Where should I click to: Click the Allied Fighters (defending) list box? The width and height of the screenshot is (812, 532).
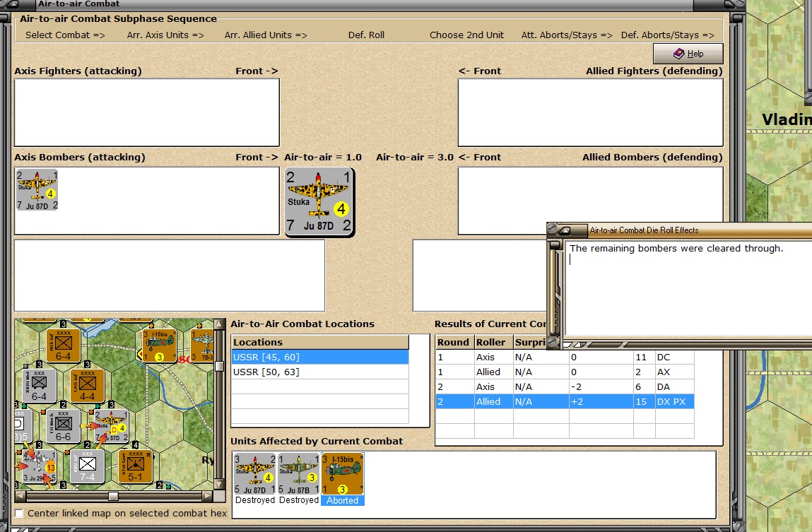[590, 112]
